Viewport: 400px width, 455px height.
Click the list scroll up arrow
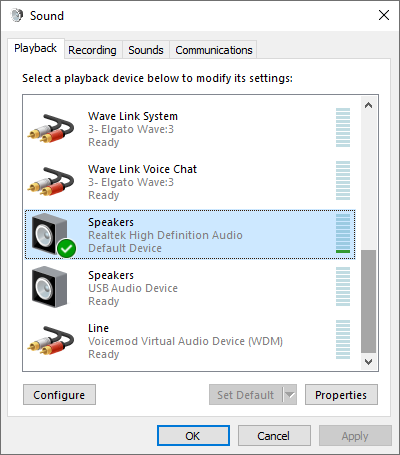368,106
